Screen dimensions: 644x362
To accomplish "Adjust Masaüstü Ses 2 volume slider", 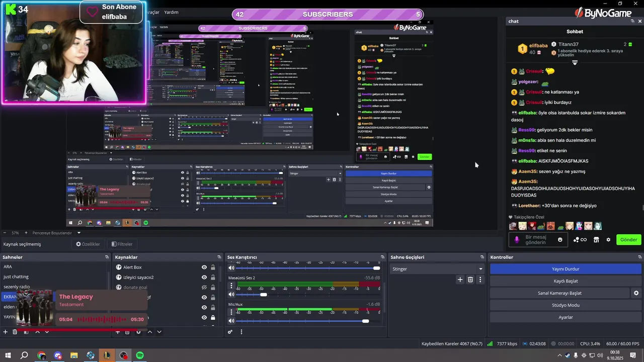I will tap(264, 295).
